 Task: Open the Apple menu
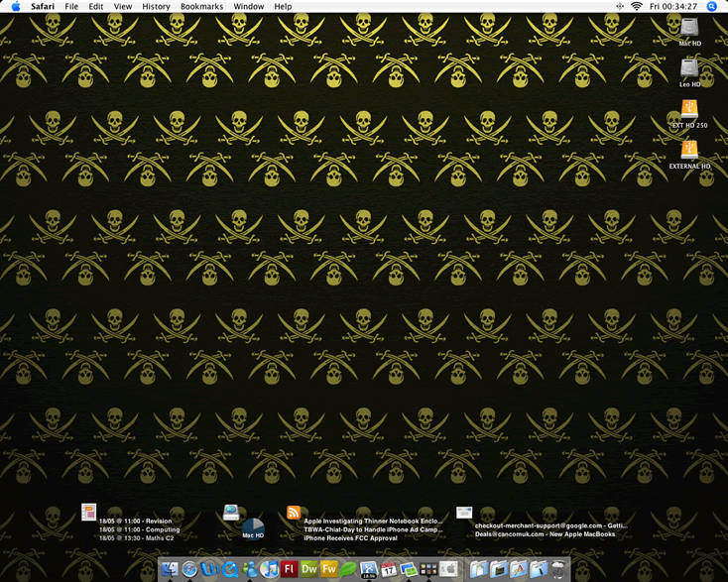pos(15,7)
